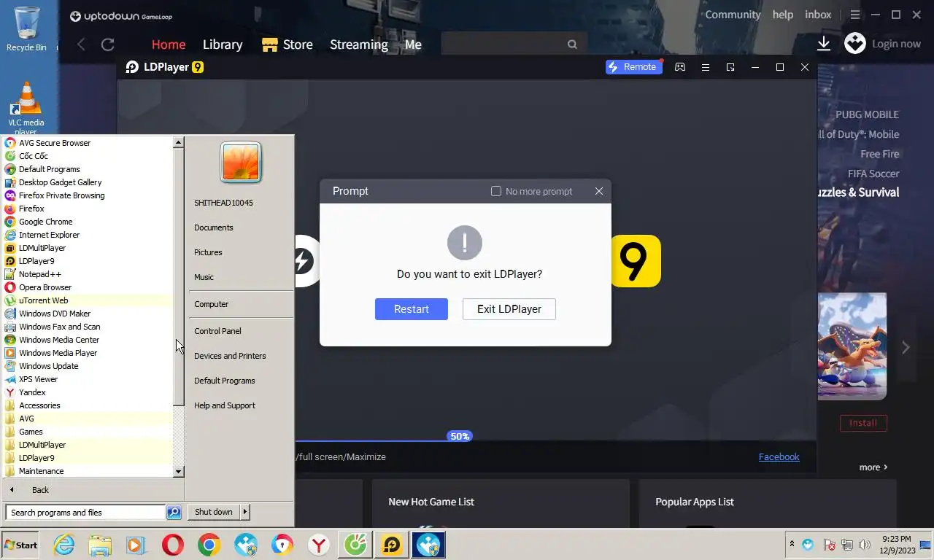This screenshot has height=560, width=934.
Task: Click Opera icon in taskbar
Action: [173, 545]
